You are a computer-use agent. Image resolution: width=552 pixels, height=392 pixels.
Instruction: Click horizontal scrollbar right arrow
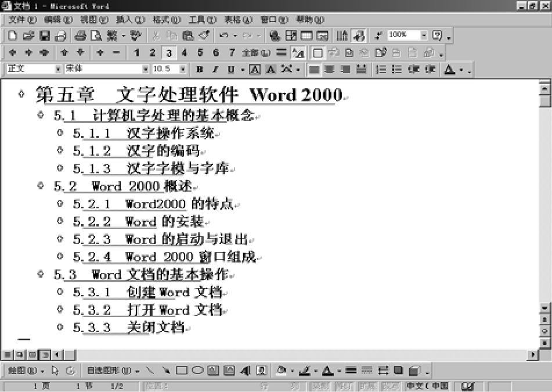pos(532,354)
